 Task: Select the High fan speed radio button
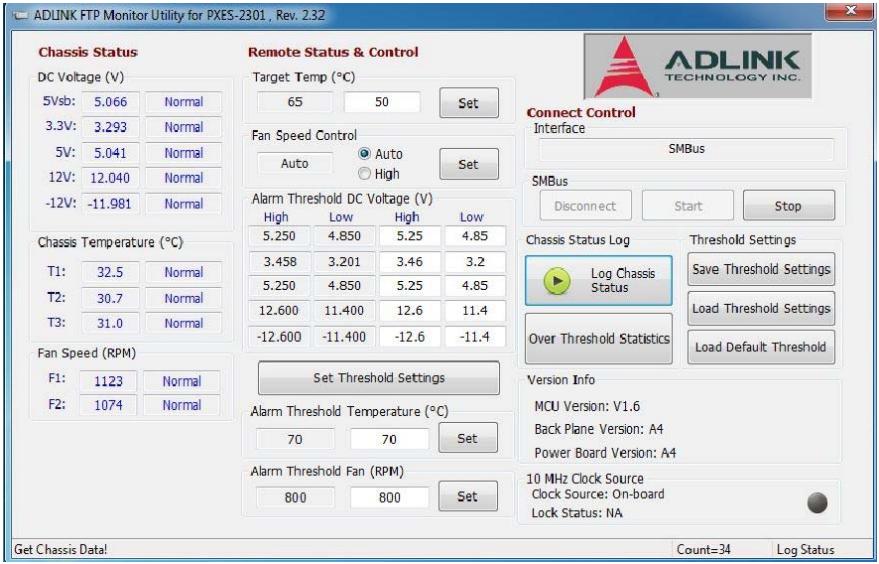364,174
